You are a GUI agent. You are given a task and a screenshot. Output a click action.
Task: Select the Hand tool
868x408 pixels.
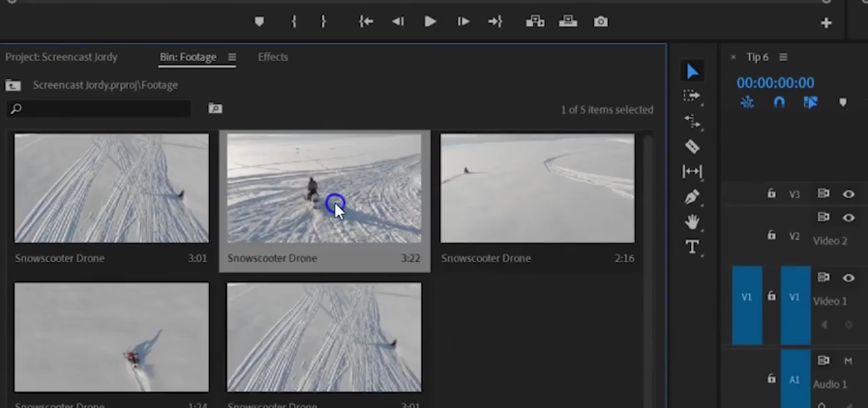click(692, 222)
